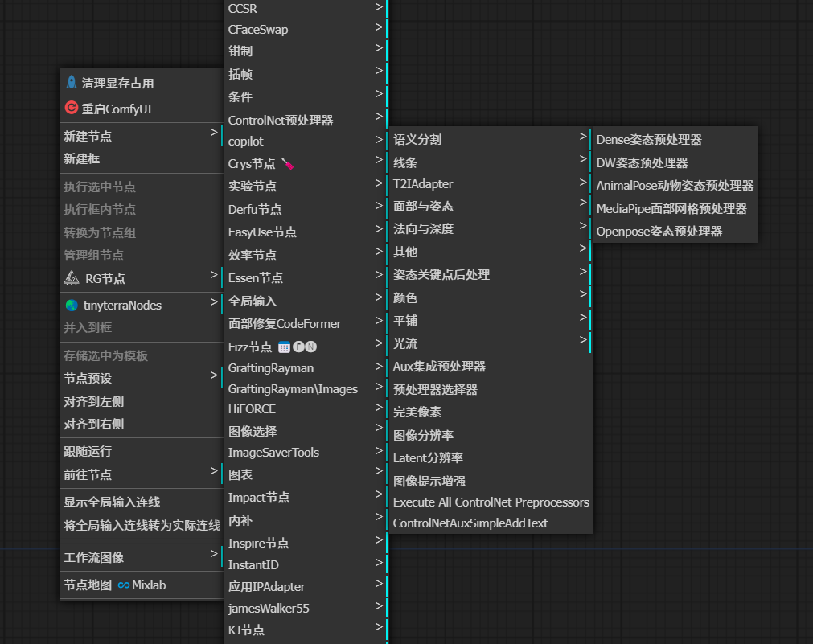Open the GraftingRayman\Images category
Viewport: 813px width, 644px height.
(x=306, y=389)
